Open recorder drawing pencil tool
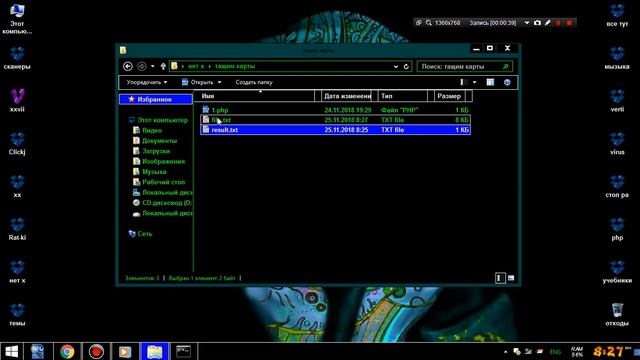 [548, 23]
